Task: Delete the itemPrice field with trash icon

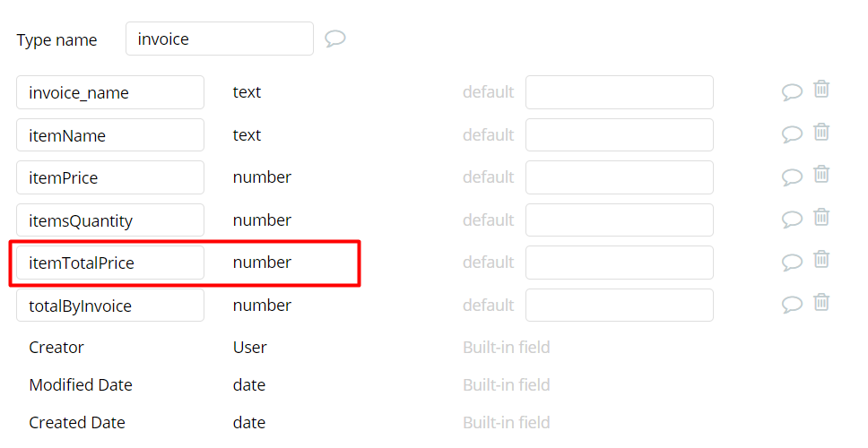Action: pos(821,175)
